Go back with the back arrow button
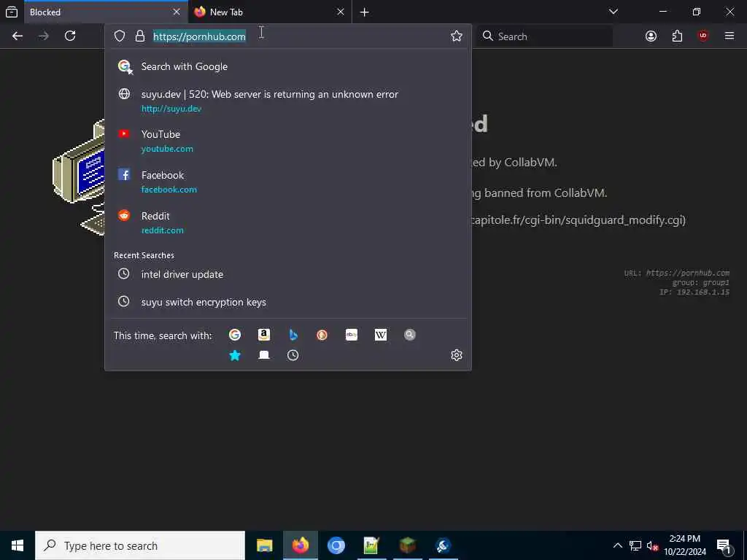This screenshot has height=560, width=747. click(x=18, y=36)
